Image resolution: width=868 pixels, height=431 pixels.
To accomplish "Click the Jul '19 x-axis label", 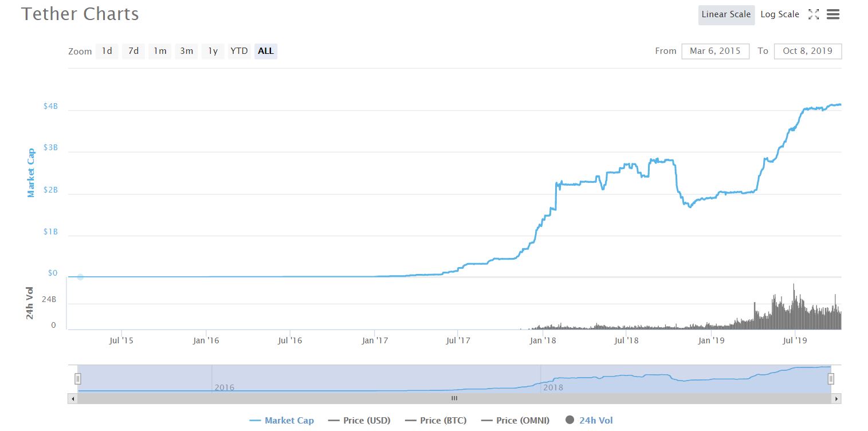I will [795, 340].
